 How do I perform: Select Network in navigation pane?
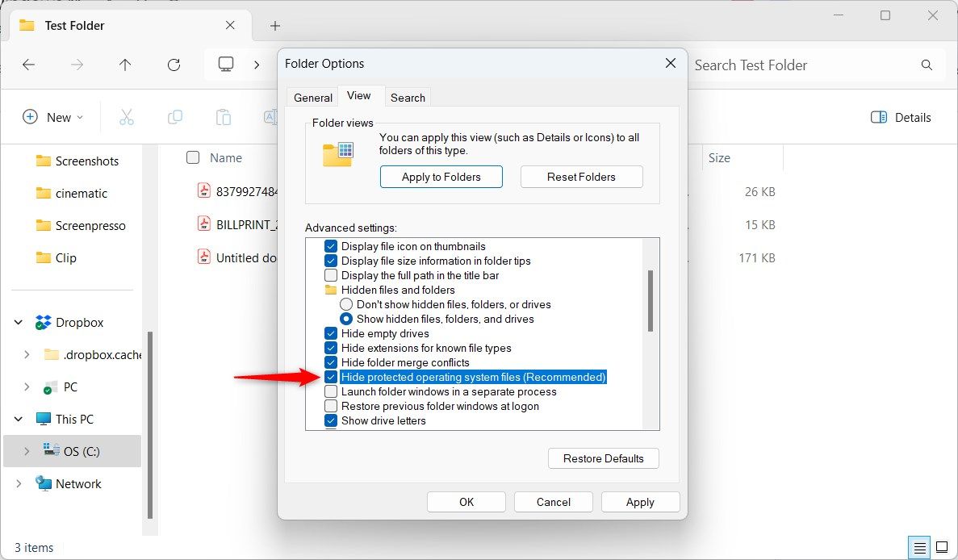point(69,483)
